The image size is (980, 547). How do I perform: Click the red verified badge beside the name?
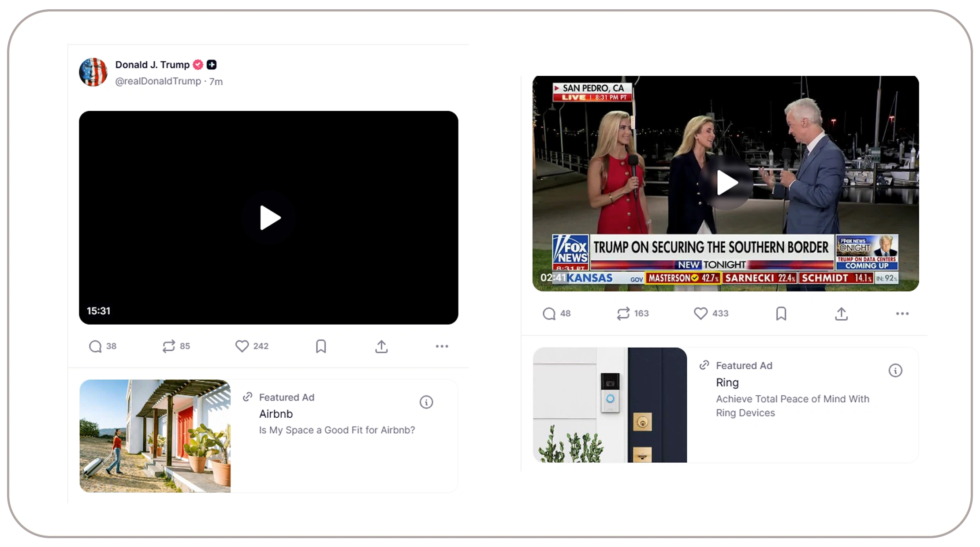pyautogui.click(x=198, y=65)
